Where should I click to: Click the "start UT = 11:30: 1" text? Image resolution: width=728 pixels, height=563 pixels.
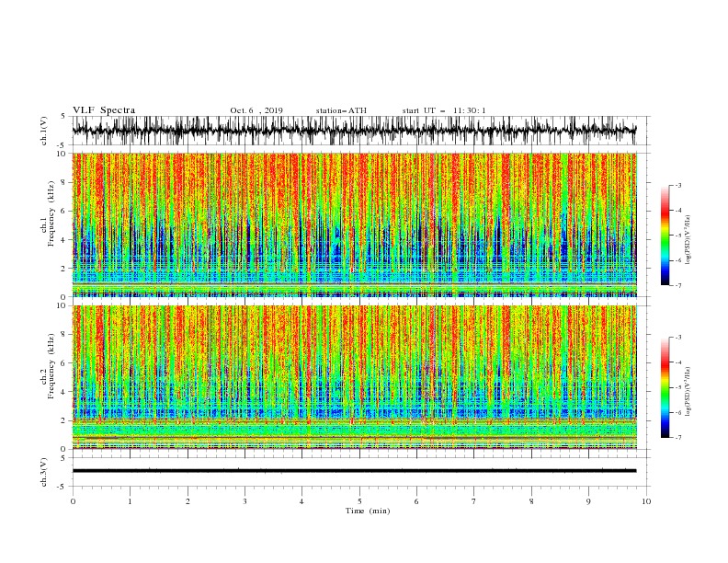tap(444, 110)
